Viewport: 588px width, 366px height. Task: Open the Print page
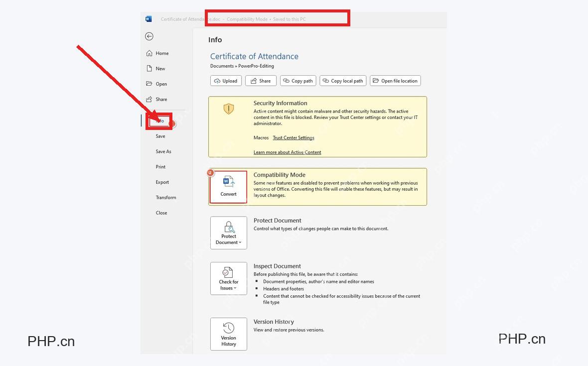pos(160,167)
